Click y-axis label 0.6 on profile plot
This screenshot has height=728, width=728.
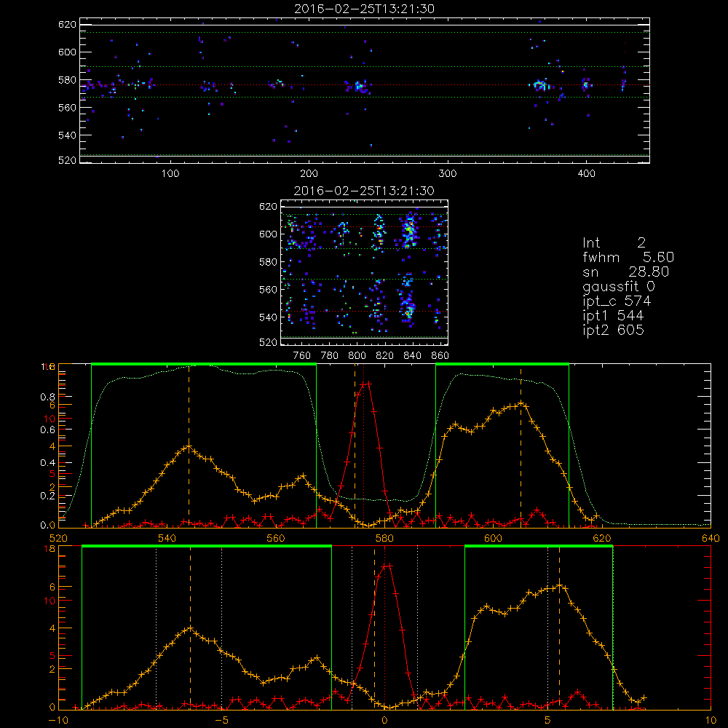48,430
